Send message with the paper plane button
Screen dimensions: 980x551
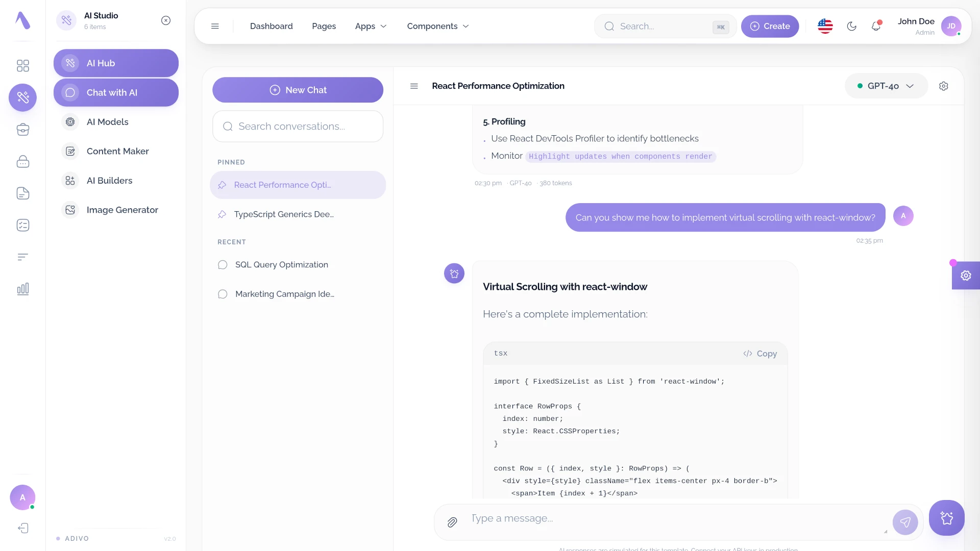tap(905, 522)
